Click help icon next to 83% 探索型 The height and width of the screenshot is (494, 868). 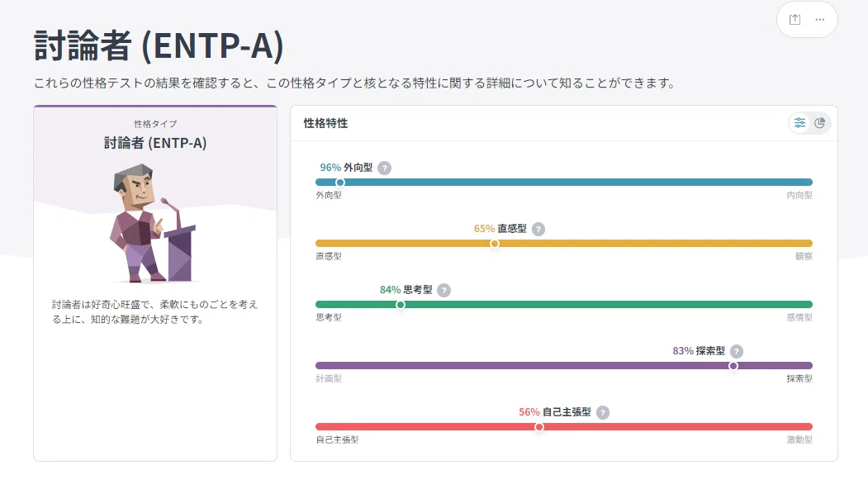(736, 351)
